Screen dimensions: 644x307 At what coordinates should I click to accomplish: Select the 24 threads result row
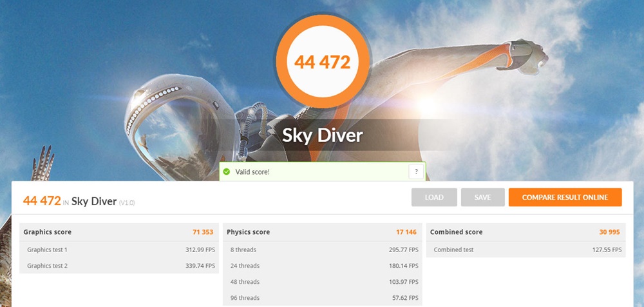coord(323,266)
